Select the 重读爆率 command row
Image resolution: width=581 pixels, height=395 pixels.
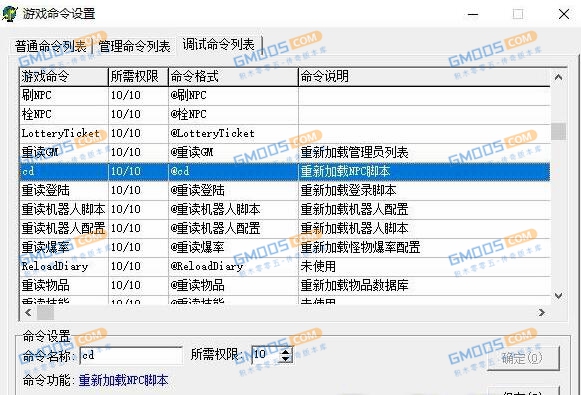(285, 247)
